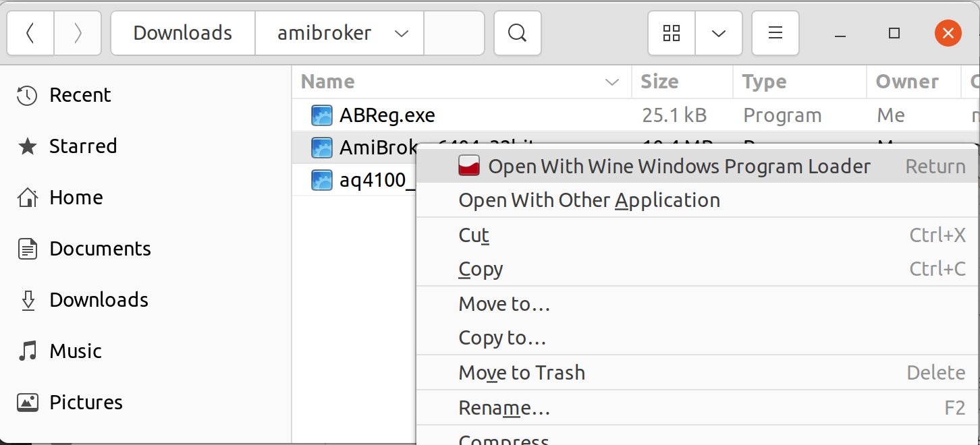Choose Move to Trash menu entry
This screenshot has width=980, height=445.
[x=521, y=373]
